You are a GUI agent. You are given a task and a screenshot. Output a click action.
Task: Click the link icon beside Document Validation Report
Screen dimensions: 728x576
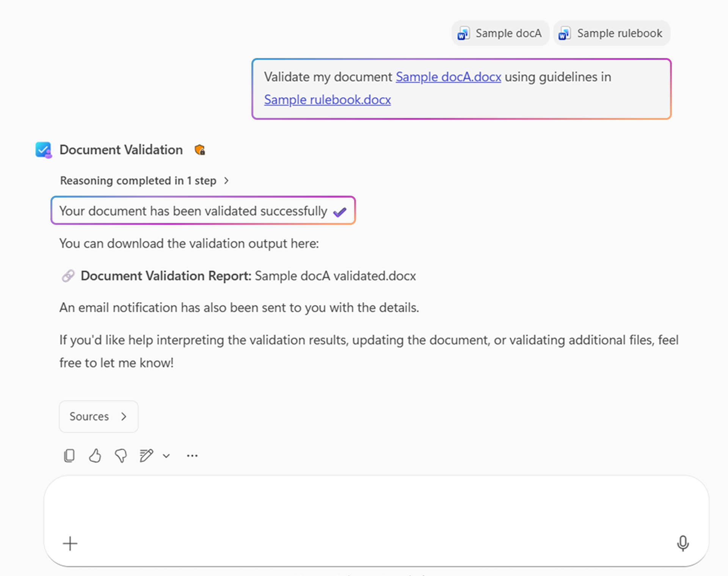click(68, 276)
